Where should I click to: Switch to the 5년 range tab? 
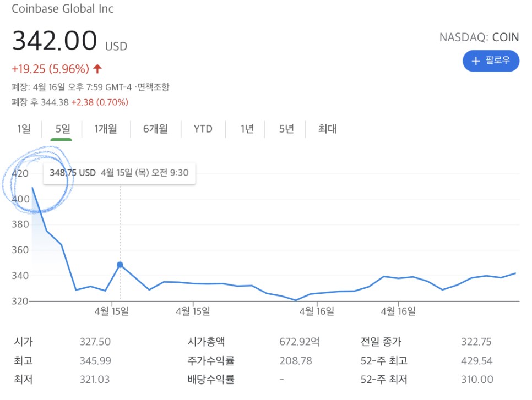point(286,129)
